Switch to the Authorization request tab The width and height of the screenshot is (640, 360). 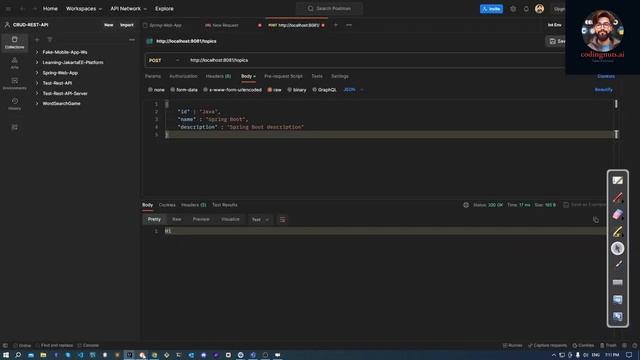point(183,76)
